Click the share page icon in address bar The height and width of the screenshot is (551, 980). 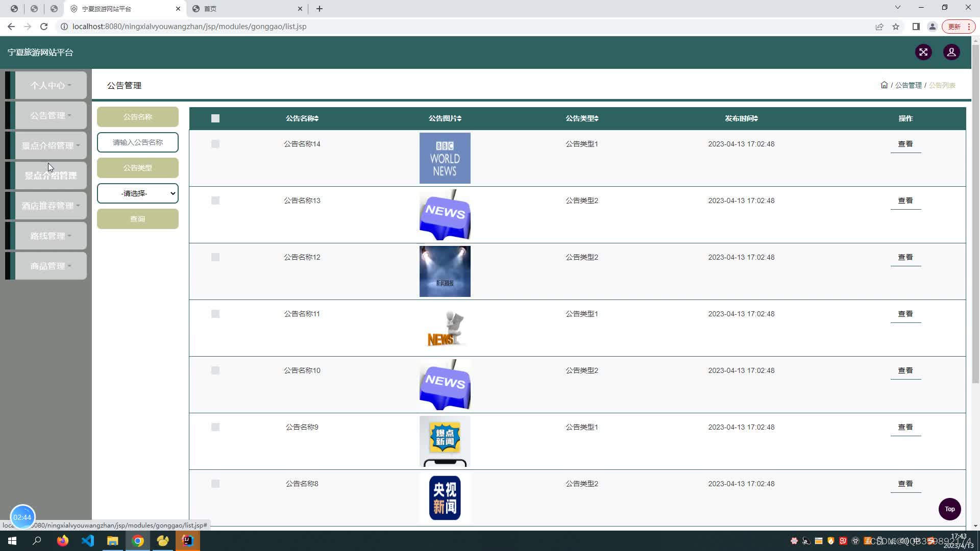click(x=879, y=27)
